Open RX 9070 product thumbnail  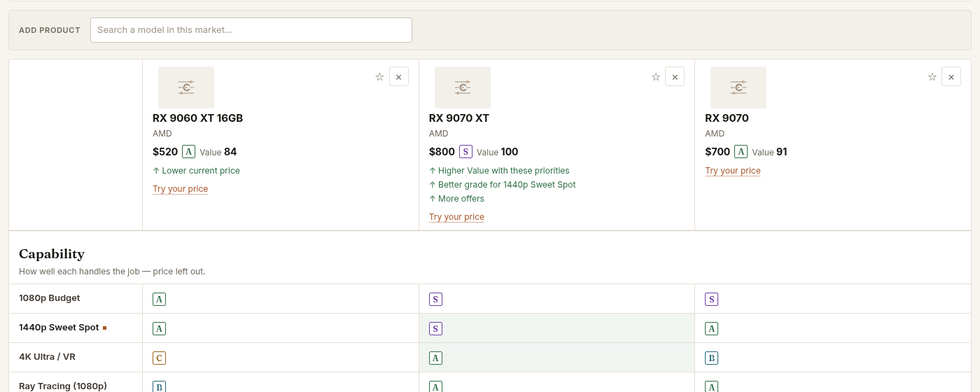[x=738, y=87]
